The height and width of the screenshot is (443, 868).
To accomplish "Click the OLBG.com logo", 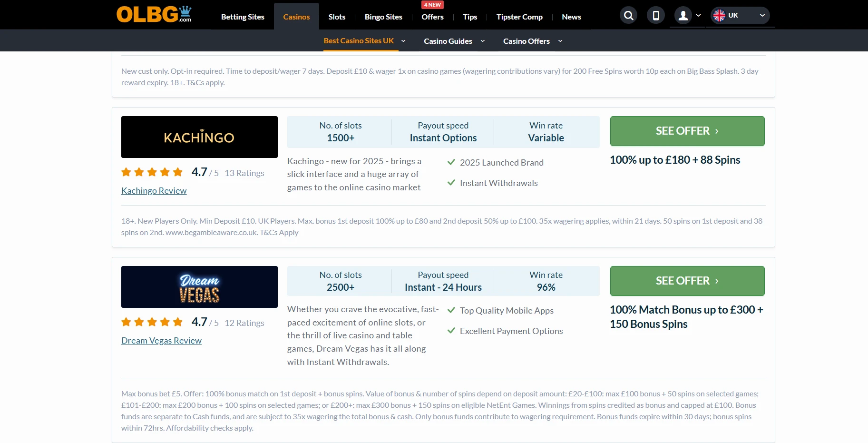I will pos(154,15).
